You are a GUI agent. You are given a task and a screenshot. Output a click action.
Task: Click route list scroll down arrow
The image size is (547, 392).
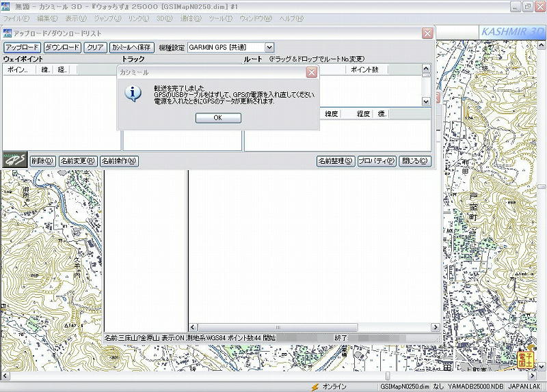[426, 101]
